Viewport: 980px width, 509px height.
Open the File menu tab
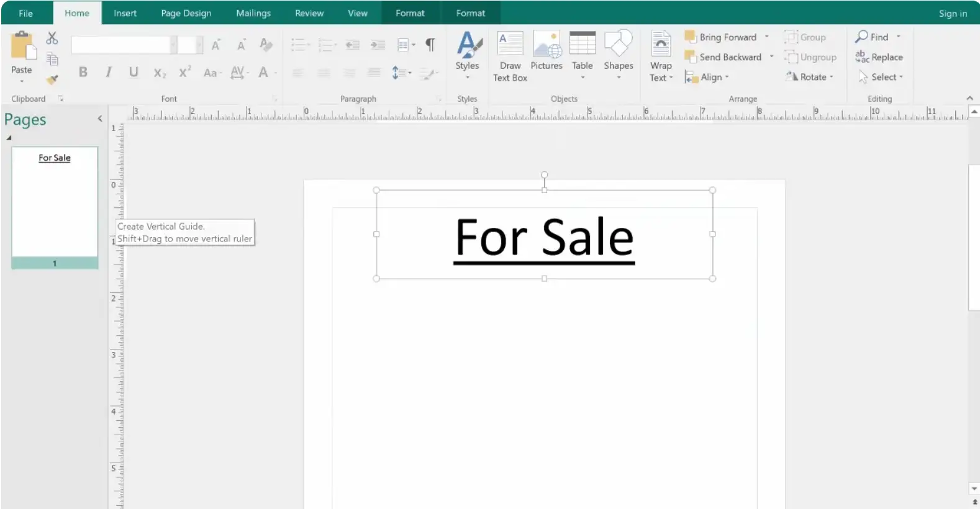pos(25,13)
